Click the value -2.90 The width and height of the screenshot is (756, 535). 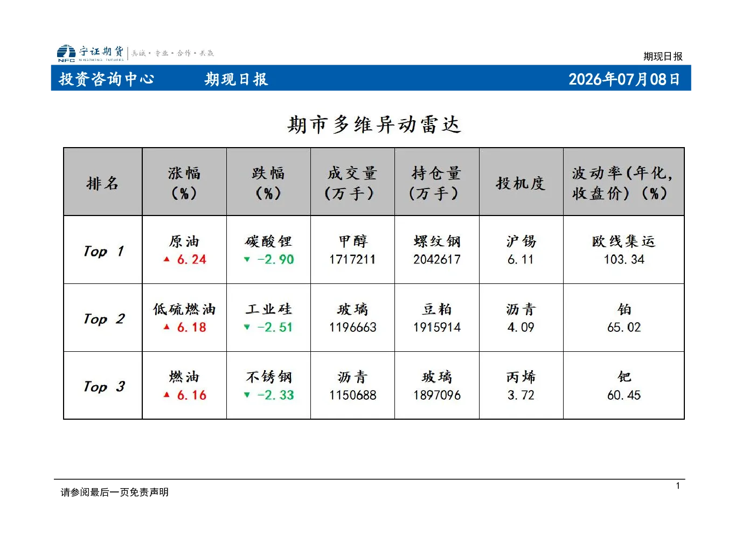coord(275,259)
